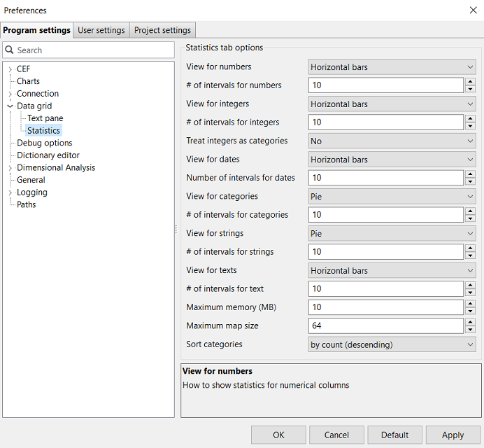Increase Number of intervals for dates
Viewport: 484px width, 448px height.
[x=470, y=174]
